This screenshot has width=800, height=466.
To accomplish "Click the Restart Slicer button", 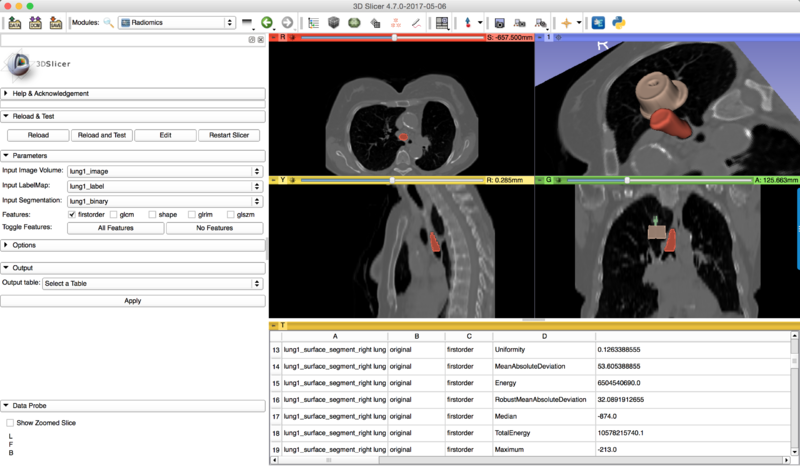I will pos(229,135).
